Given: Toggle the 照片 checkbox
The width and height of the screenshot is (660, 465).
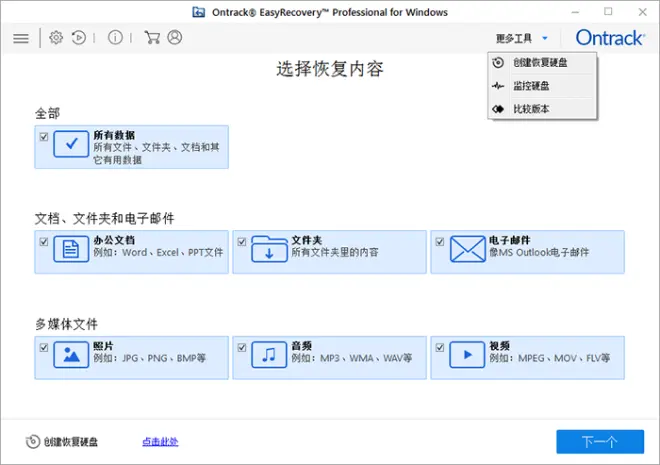Looking at the screenshot, I should point(44,348).
